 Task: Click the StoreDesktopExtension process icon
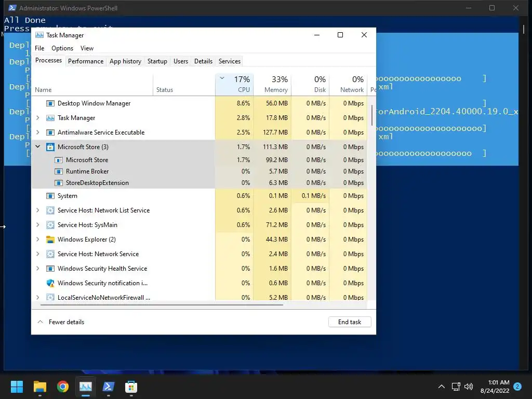[59, 183]
